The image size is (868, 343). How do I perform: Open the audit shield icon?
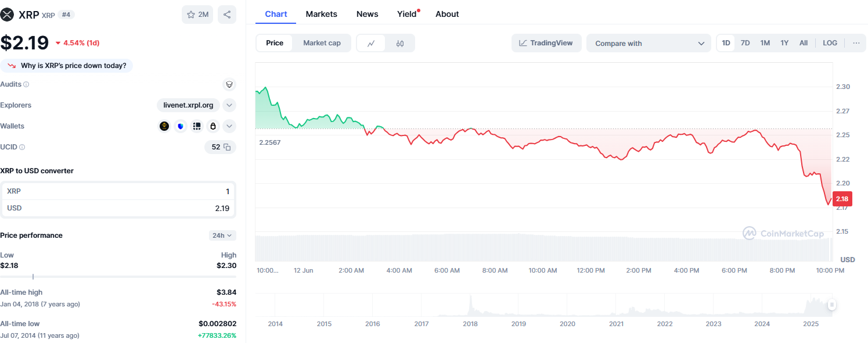(x=229, y=85)
